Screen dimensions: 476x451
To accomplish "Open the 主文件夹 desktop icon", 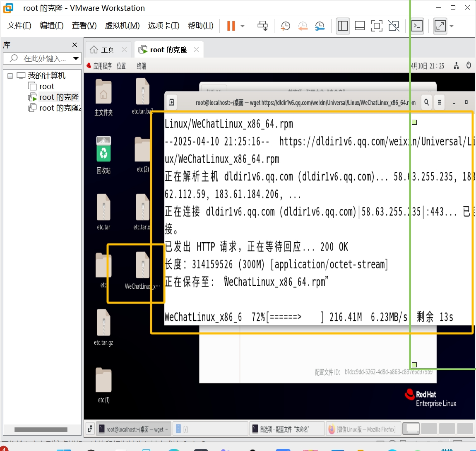I will [x=103, y=98].
